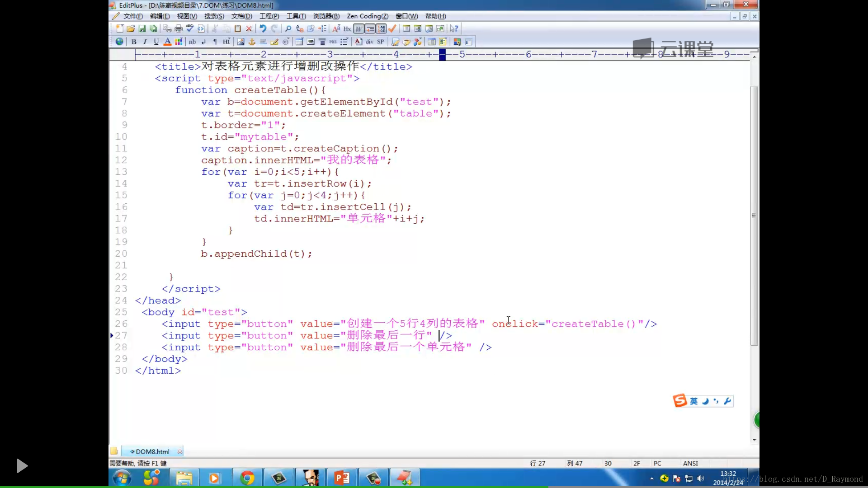Toggle Italic tag button
This screenshot has height=488, width=868.
(145, 42)
